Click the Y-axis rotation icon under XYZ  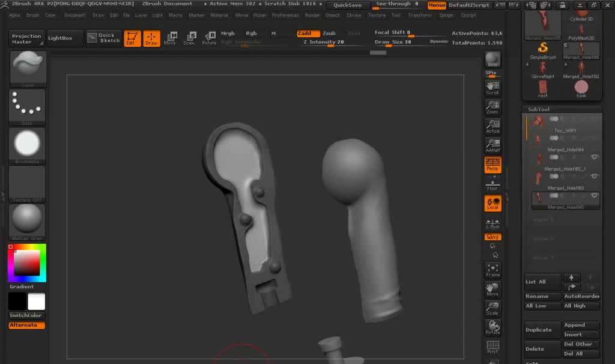492,246
